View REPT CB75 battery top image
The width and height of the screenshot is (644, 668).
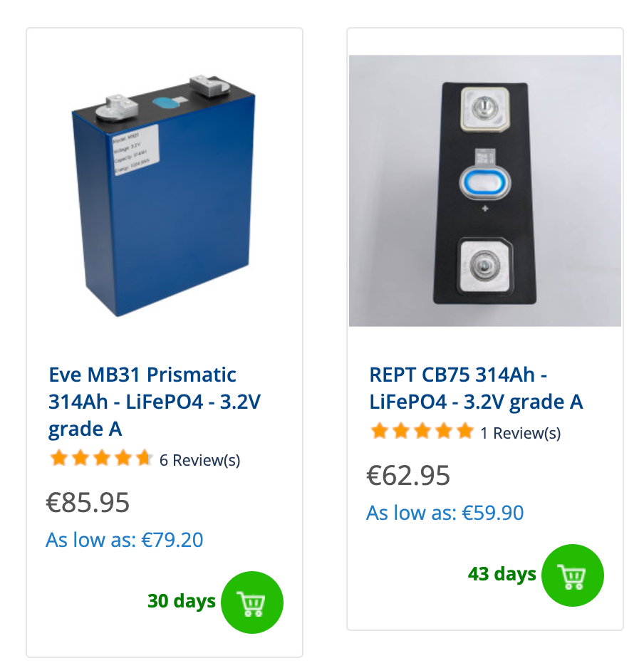[x=485, y=190]
